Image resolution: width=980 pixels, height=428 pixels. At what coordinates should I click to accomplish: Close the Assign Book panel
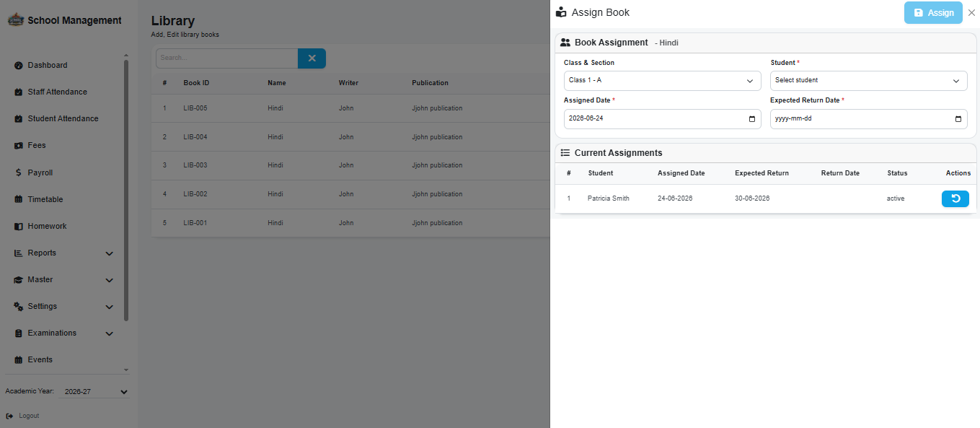coord(971,13)
